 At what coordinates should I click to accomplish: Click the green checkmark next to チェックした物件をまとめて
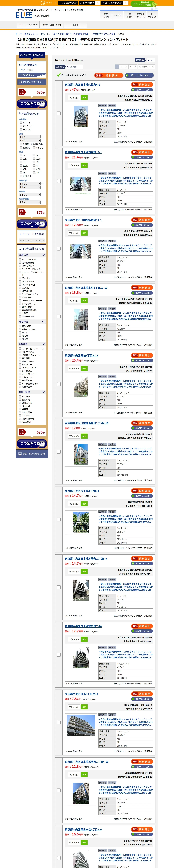[58, 75]
